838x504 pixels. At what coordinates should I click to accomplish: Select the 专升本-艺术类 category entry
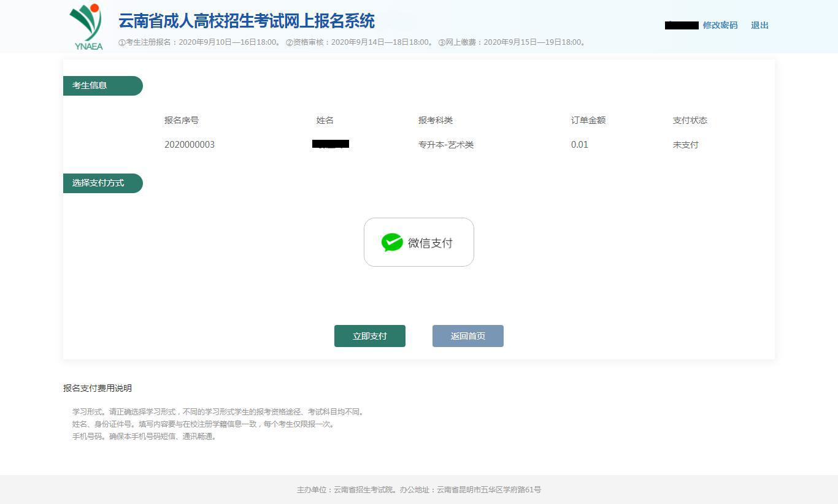point(446,145)
